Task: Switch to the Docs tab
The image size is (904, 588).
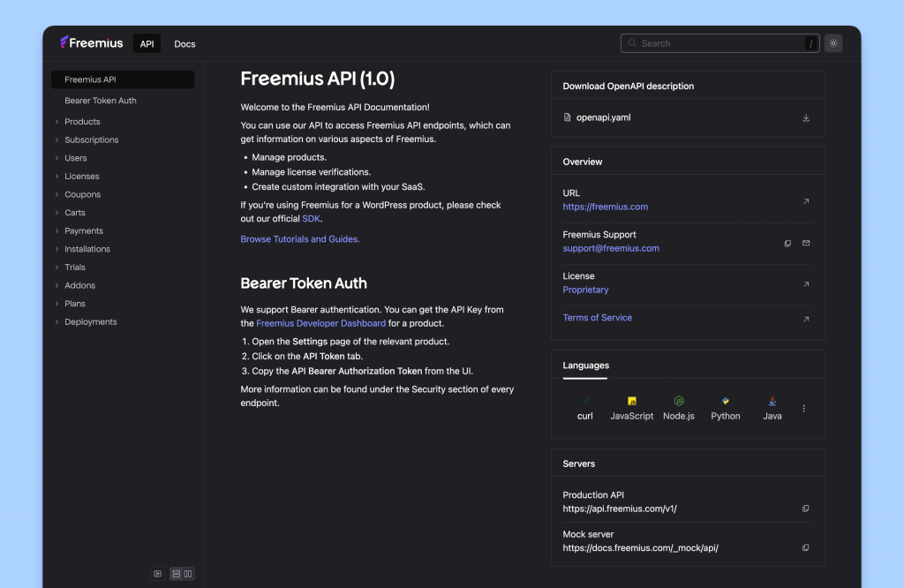Action: click(185, 44)
